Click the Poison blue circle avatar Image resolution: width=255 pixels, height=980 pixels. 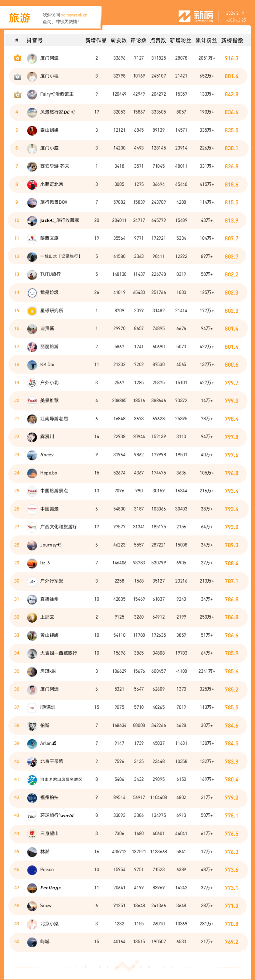32,870
